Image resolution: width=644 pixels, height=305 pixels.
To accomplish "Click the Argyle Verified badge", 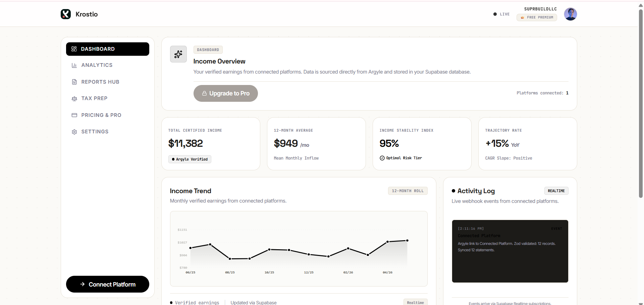I will pos(190,159).
